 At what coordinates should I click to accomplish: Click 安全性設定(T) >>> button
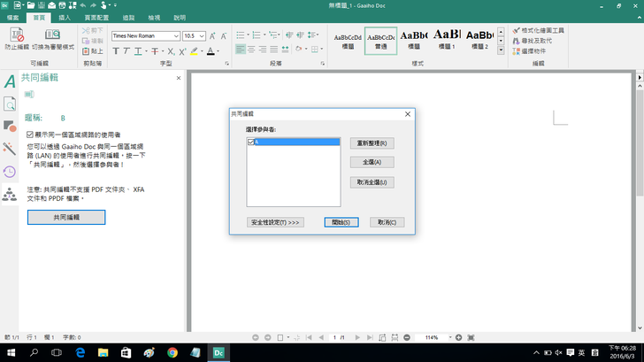point(276,222)
